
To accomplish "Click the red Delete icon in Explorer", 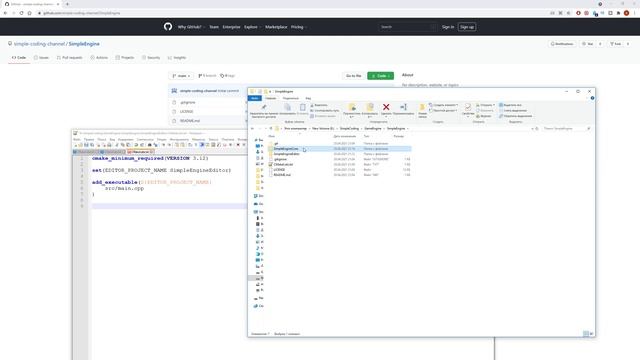I will point(386,107).
